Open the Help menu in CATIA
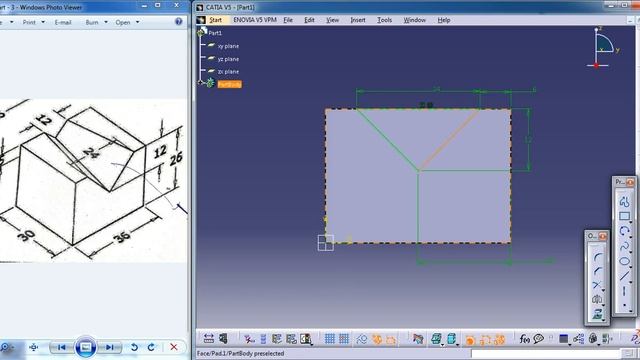The height and width of the screenshot is (360, 640). tap(444, 20)
